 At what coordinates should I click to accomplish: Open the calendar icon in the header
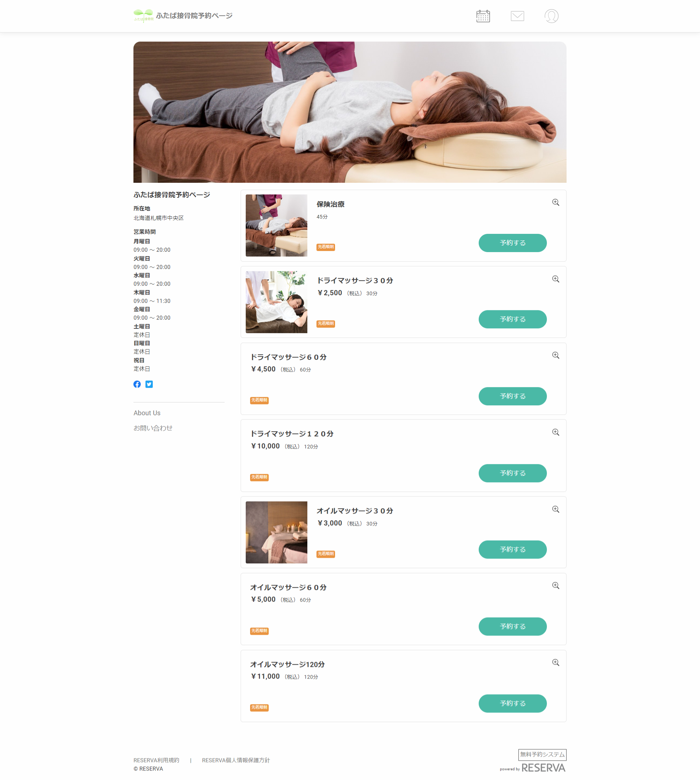point(483,16)
